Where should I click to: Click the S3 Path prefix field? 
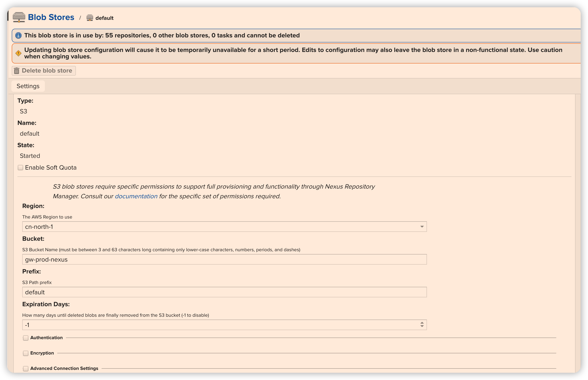click(x=224, y=292)
